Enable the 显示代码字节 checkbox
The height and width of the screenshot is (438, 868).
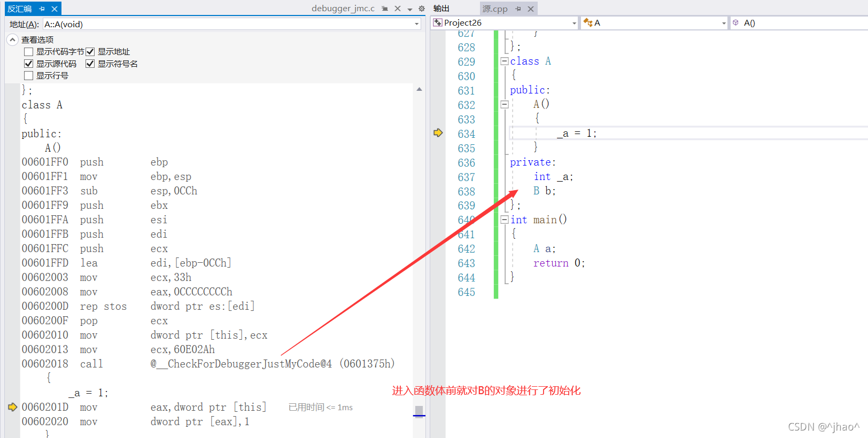point(29,52)
